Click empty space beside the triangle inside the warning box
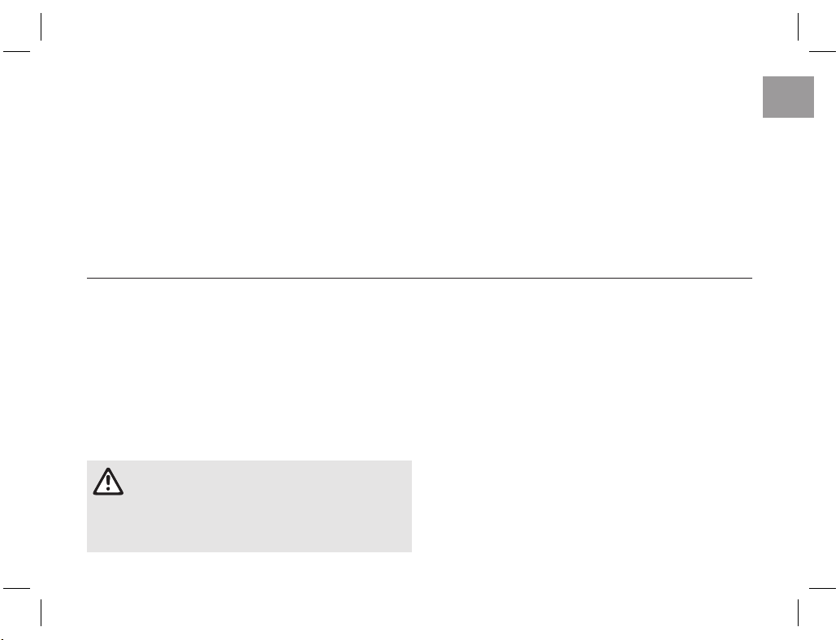840x640 pixels. tap(268, 482)
